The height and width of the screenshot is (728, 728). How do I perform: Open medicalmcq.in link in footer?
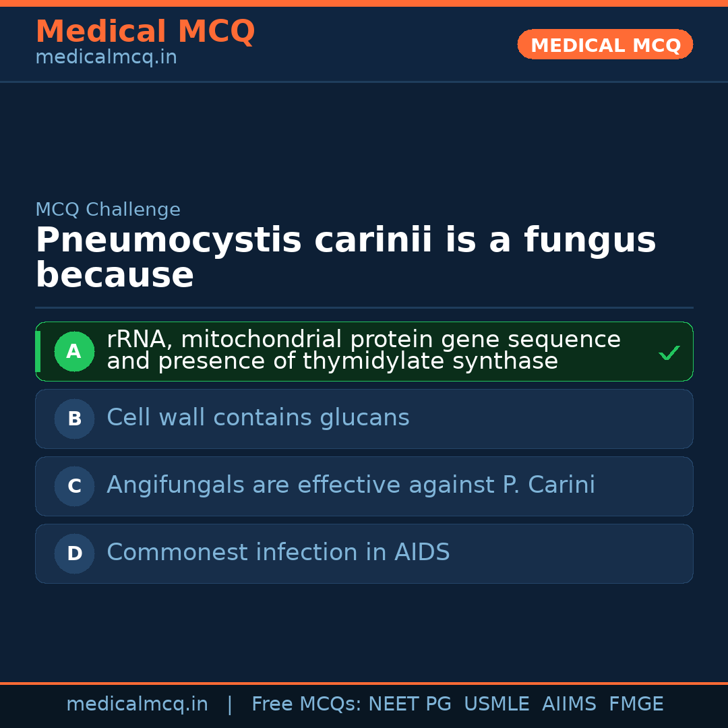click(137, 704)
